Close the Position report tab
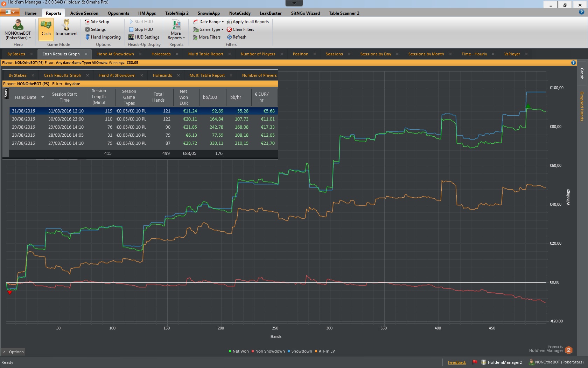The height and width of the screenshot is (368, 588). (315, 54)
